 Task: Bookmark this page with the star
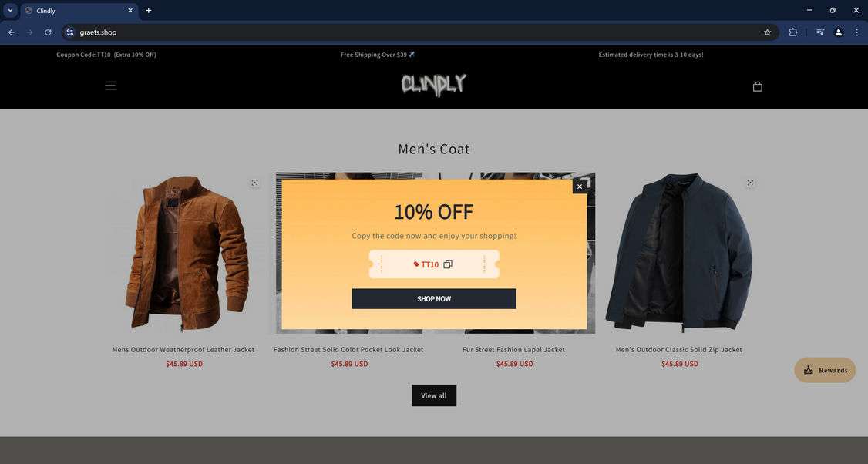tap(767, 32)
